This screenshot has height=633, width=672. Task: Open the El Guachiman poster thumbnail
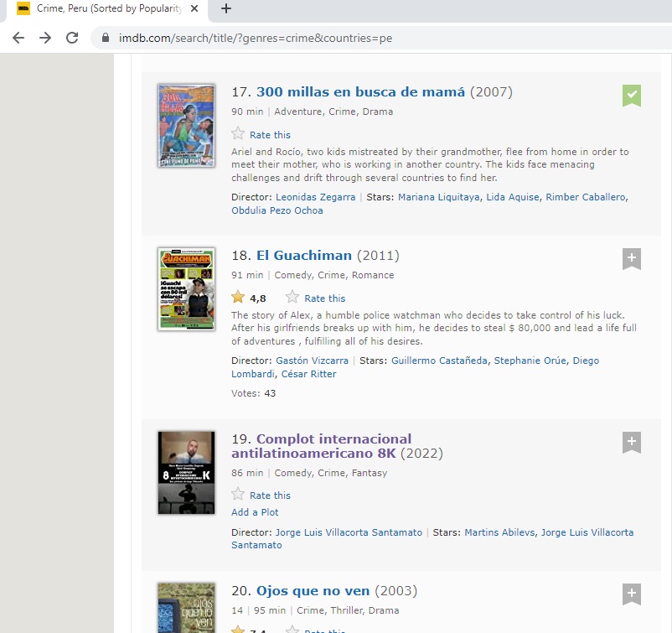(186, 289)
